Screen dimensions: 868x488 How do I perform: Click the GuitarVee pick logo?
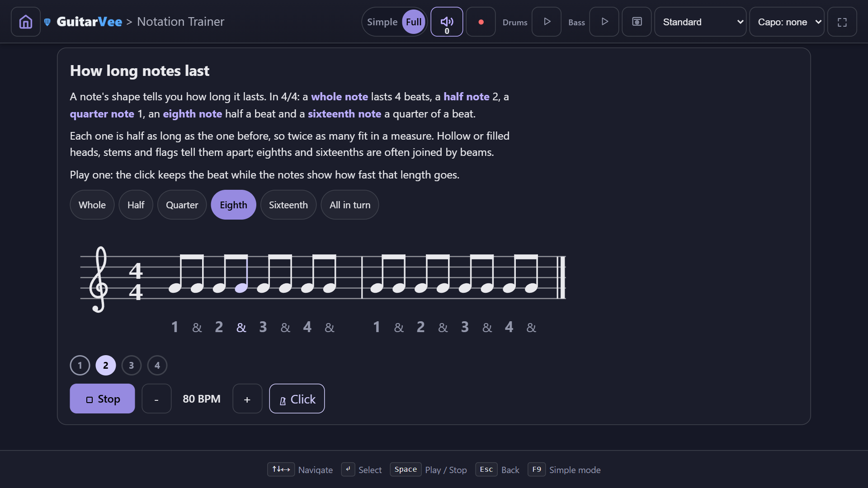point(47,22)
